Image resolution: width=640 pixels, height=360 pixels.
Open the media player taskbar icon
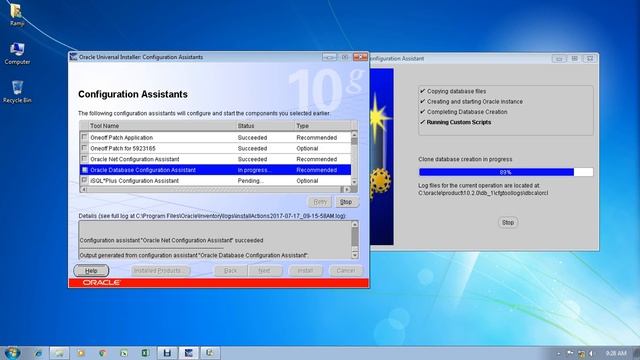[x=81, y=353]
